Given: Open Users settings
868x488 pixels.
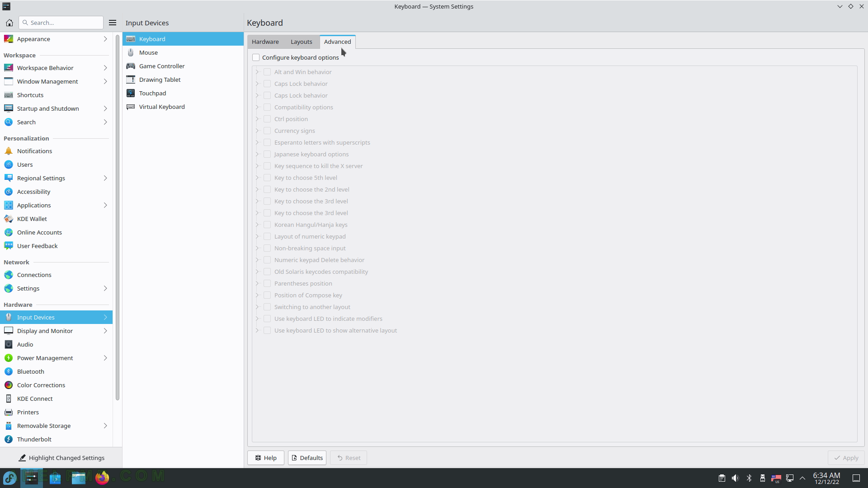Looking at the screenshot, I should click(x=56, y=164).
